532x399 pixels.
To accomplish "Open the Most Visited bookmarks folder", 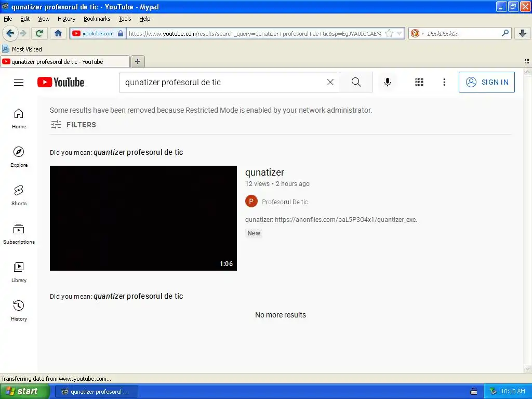I will 22,49.
